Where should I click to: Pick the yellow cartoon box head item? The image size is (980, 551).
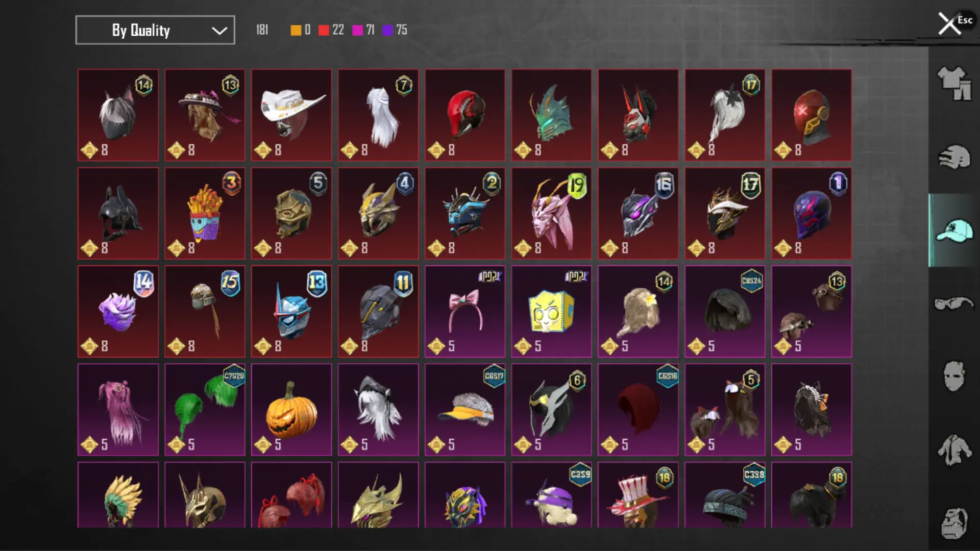click(x=552, y=311)
